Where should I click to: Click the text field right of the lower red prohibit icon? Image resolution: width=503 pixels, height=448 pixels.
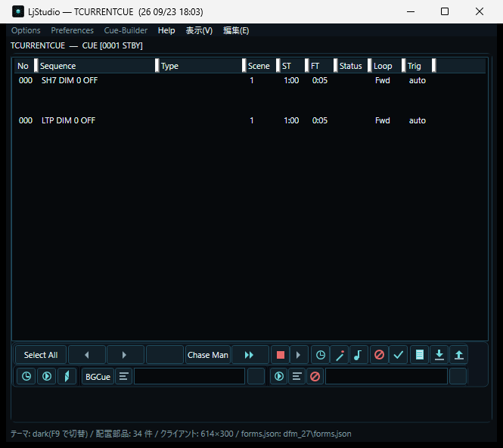[387, 376]
